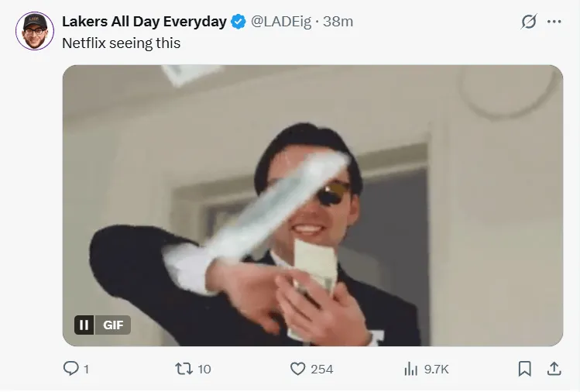Screen dimensions: 580x392
Task: Like the tweet with the heart icon
Action: click(297, 369)
